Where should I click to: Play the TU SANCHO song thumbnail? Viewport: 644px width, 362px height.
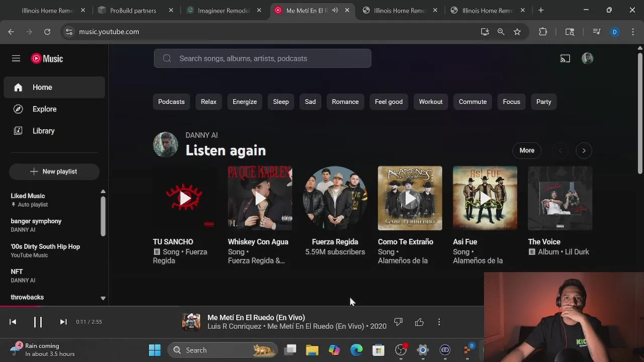(185, 198)
